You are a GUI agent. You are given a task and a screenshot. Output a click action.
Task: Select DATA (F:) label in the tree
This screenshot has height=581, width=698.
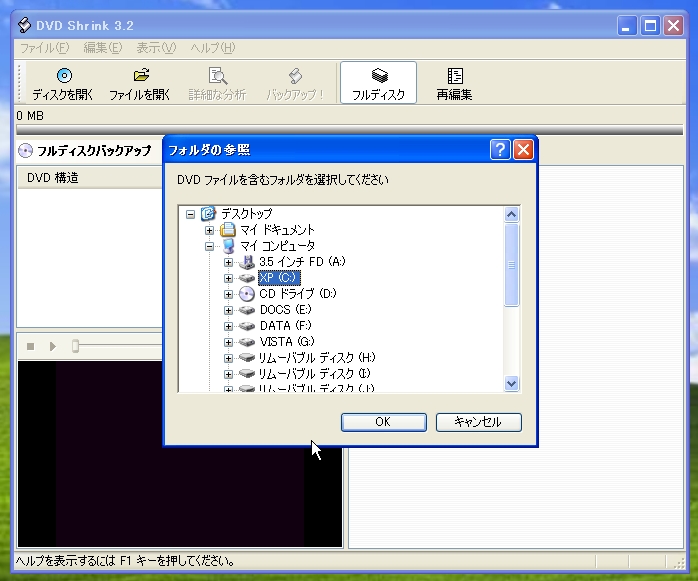point(286,326)
